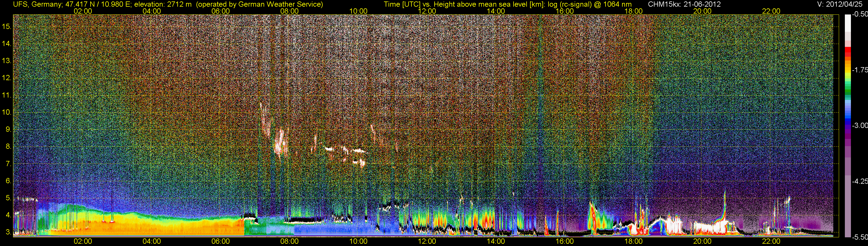Click the 14:00 label on the top time axis
This screenshot has height=246, width=868.
tap(496, 11)
